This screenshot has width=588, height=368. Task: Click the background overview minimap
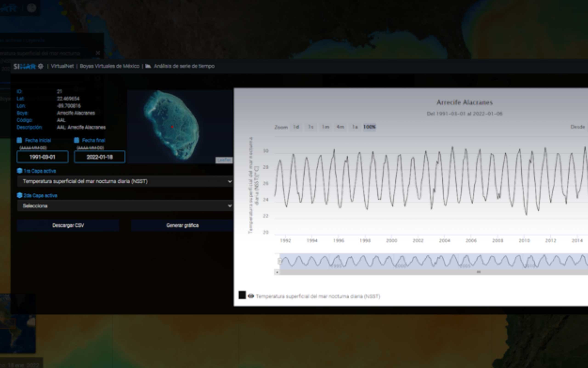pyautogui.click(x=18, y=324)
